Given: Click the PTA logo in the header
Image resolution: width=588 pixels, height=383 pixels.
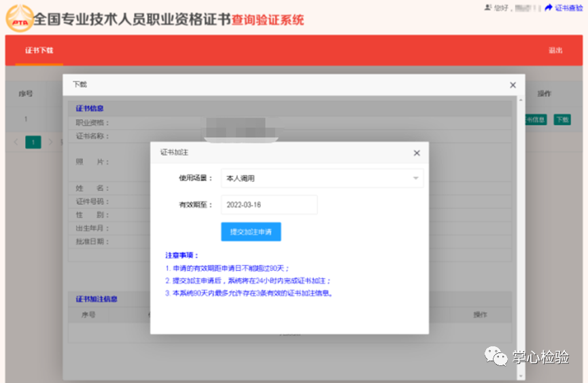Looking at the screenshot, I should 19,18.
